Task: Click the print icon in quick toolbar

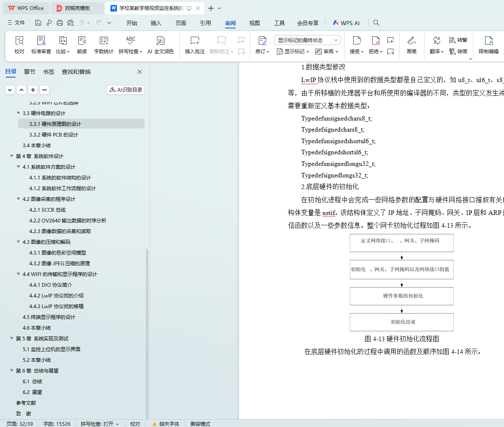Action: pos(60,23)
